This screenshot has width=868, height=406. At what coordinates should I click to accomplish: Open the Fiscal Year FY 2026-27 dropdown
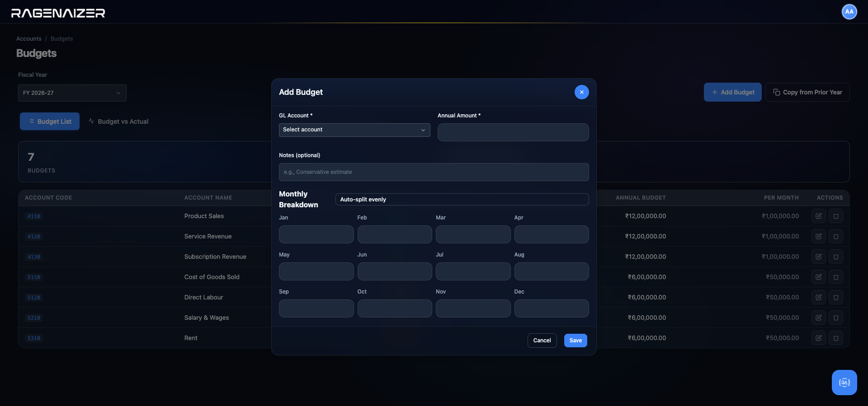(72, 93)
